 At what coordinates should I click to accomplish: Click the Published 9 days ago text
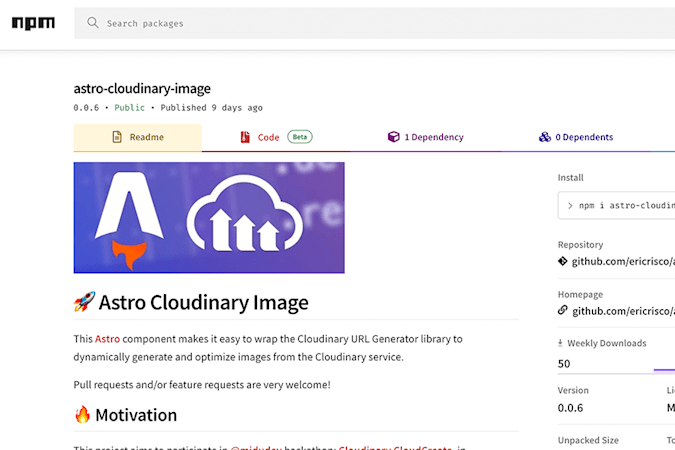tap(211, 108)
